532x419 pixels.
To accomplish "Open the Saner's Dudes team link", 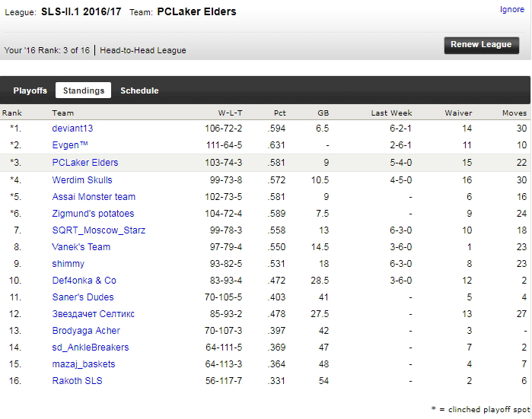I will coord(83,297).
